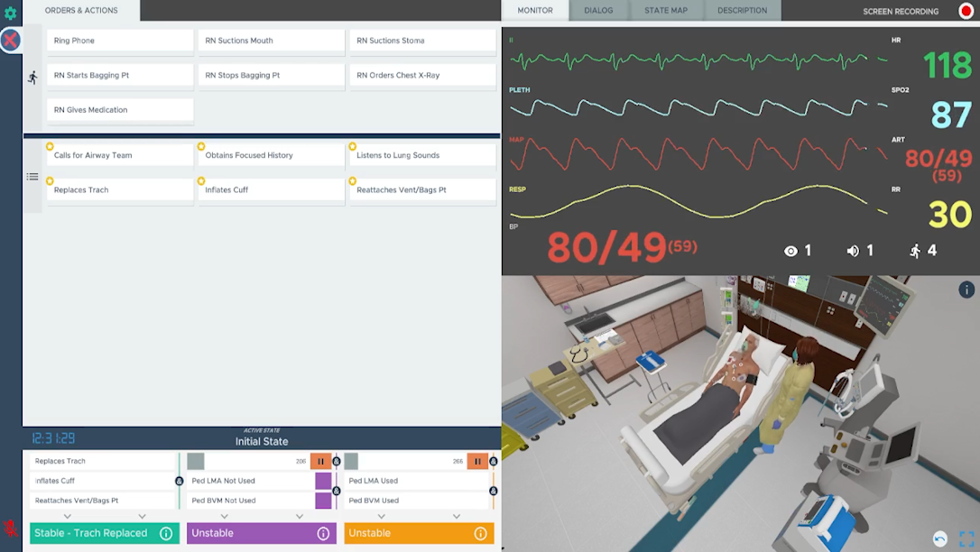Open the Dialog tab

point(598,11)
